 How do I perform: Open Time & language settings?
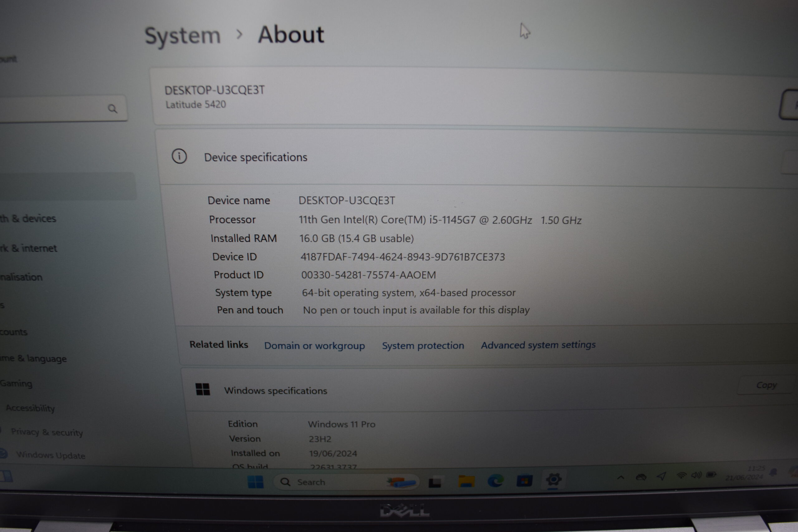click(33, 359)
